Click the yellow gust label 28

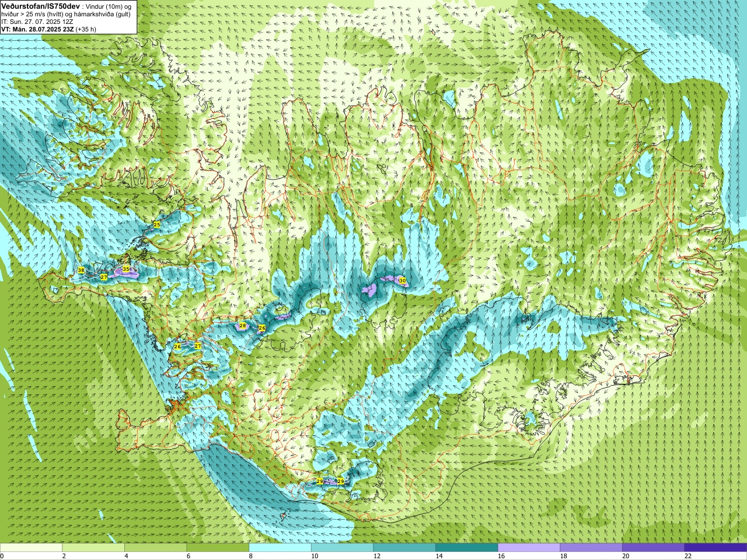click(242, 325)
